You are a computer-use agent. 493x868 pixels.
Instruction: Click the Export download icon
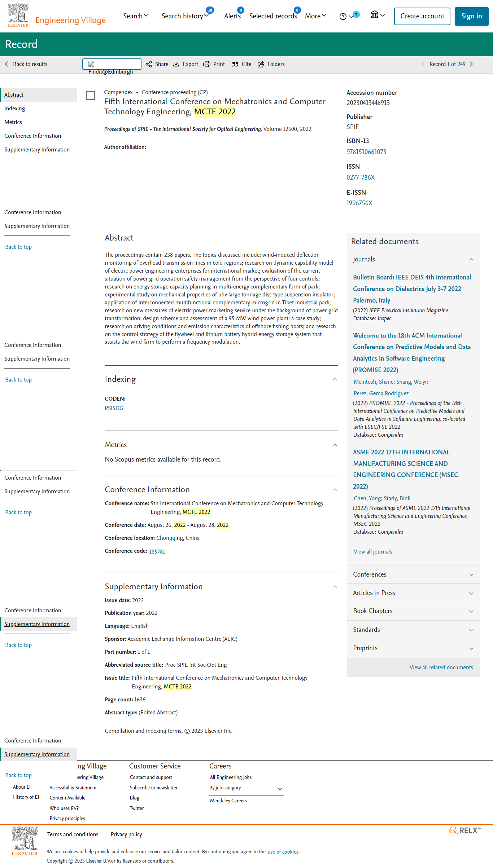pos(176,64)
